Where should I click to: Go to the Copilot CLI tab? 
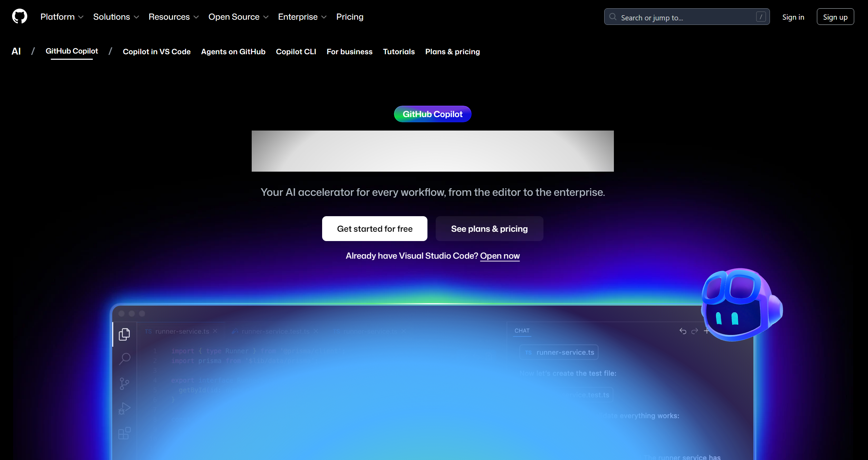coord(296,52)
